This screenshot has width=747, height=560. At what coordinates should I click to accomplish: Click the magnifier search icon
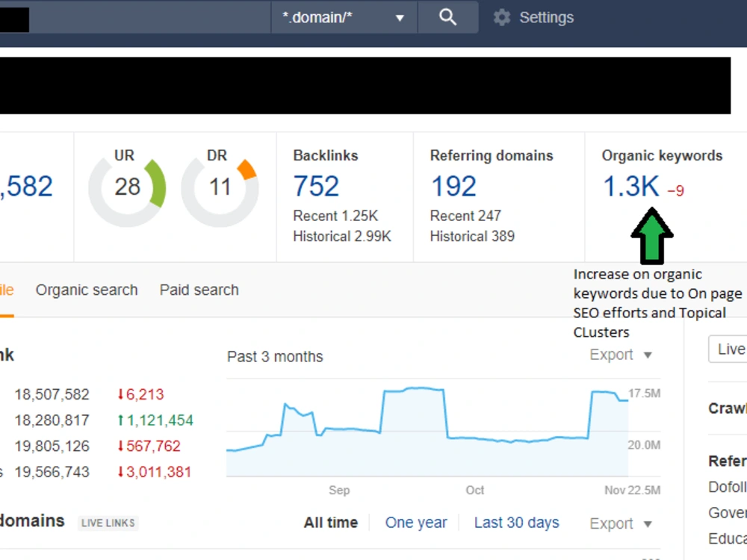click(447, 17)
